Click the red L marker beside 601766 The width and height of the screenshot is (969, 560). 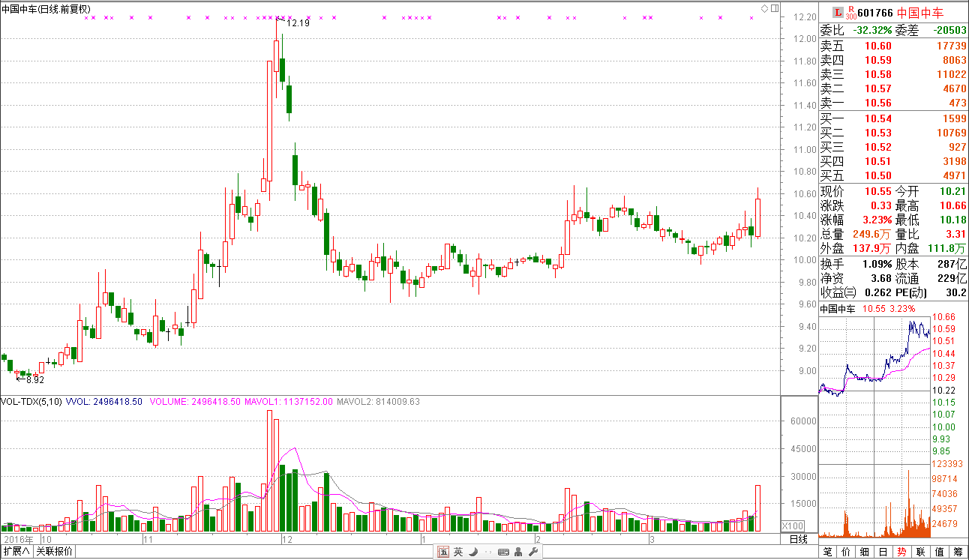pyautogui.click(x=838, y=12)
